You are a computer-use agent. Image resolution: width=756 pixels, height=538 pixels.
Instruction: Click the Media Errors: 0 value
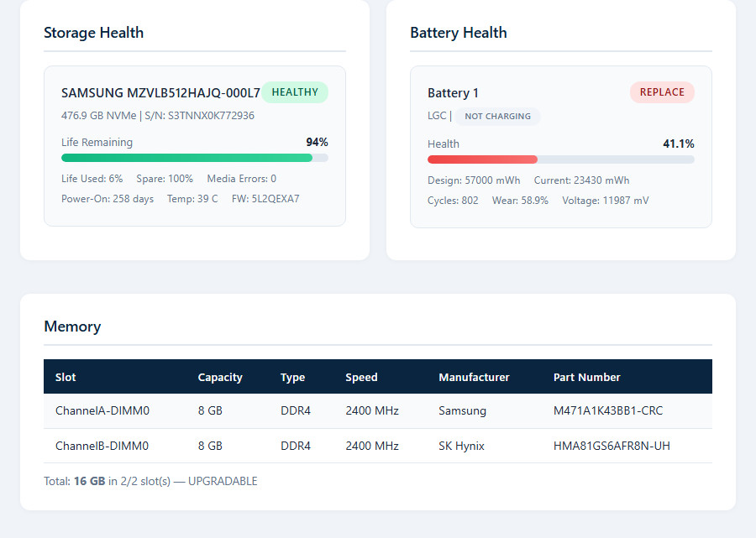coord(242,179)
